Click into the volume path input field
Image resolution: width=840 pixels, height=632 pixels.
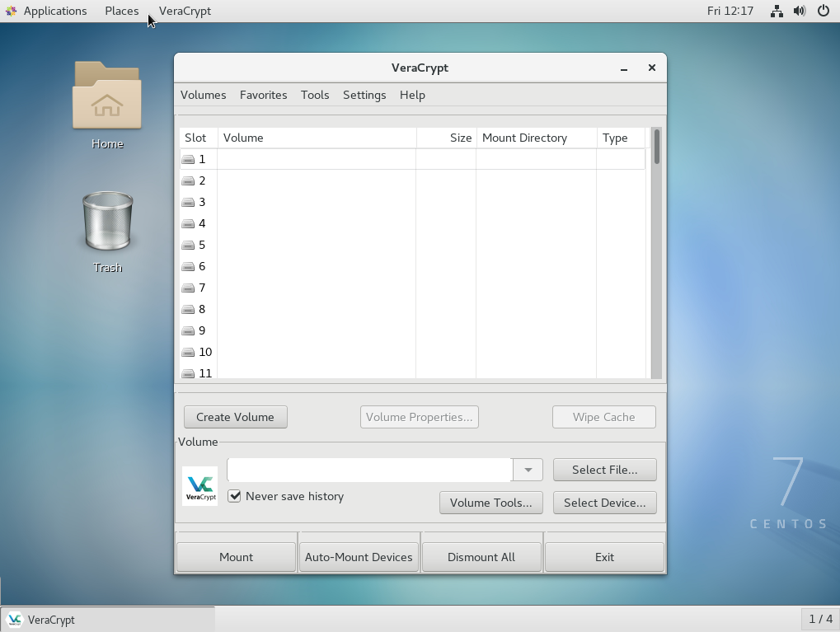[x=369, y=470]
